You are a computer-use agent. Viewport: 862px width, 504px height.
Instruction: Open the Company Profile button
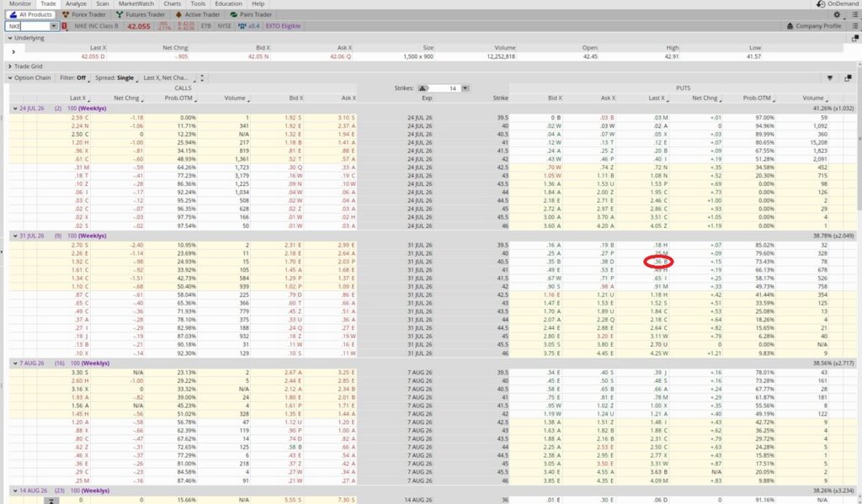tap(814, 26)
